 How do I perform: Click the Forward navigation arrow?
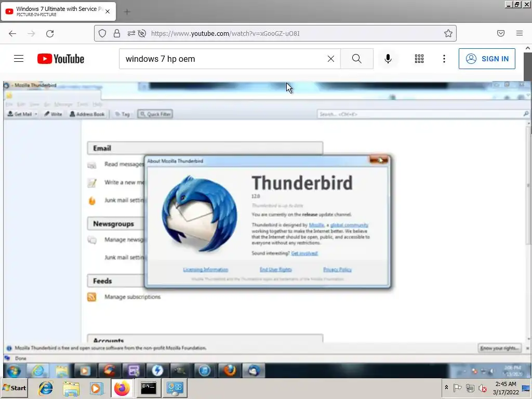point(31,34)
